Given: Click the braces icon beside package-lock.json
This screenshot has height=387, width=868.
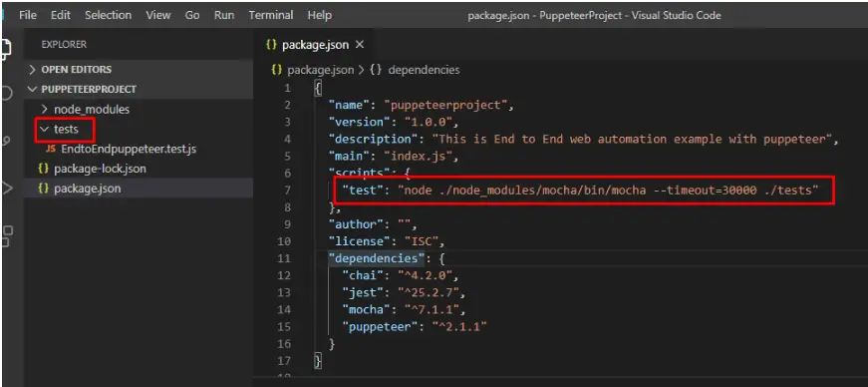Looking at the screenshot, I should coord(43,168).
